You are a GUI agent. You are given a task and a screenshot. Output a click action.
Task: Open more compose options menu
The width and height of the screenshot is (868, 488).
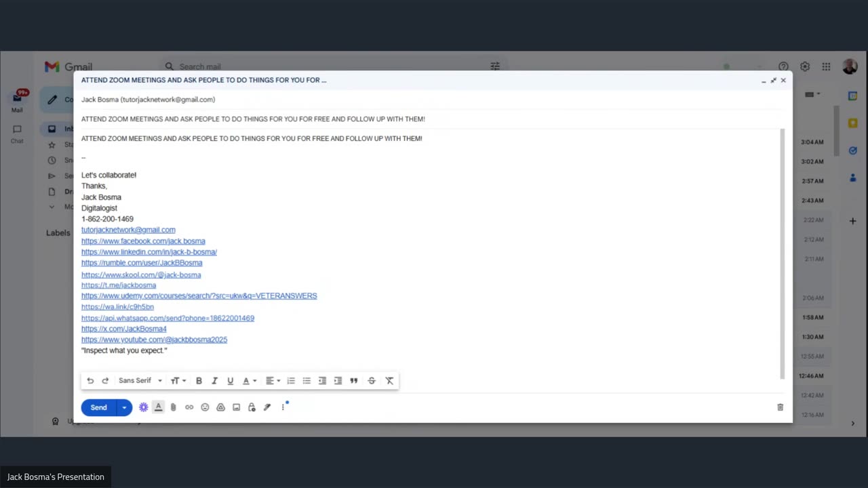(283, 407)
